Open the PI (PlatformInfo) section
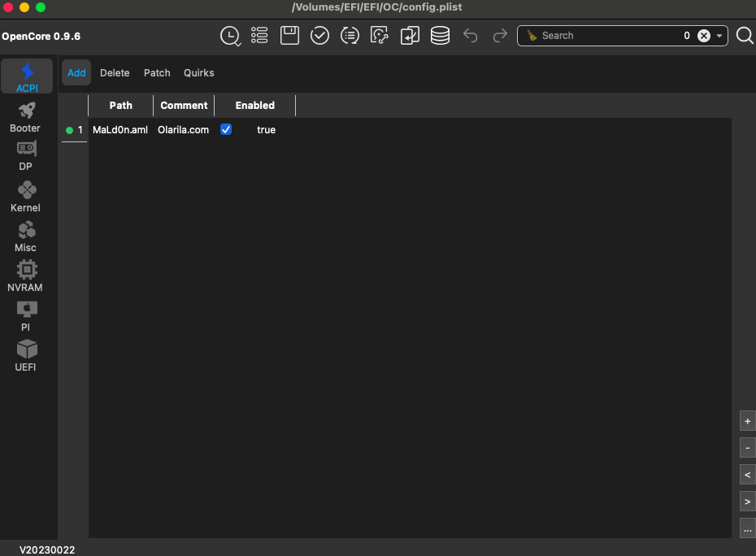This screenshot has width=756, height=556. click(25, 316)
